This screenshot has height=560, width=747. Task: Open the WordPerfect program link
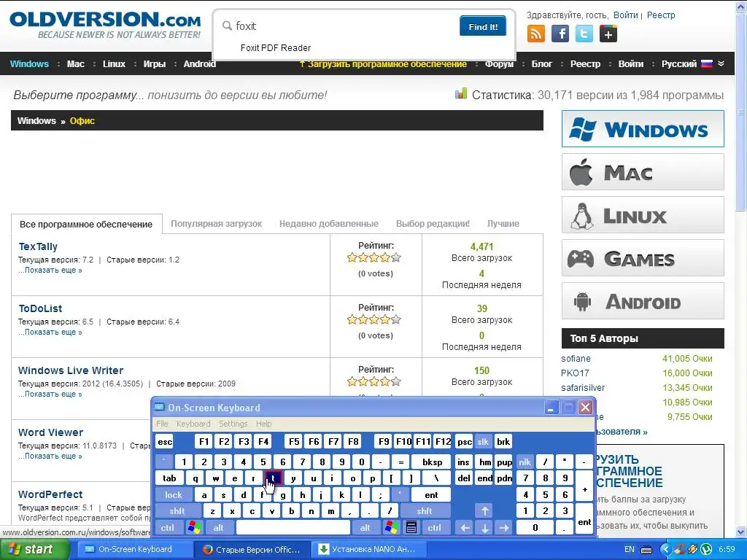click(50, 494)
